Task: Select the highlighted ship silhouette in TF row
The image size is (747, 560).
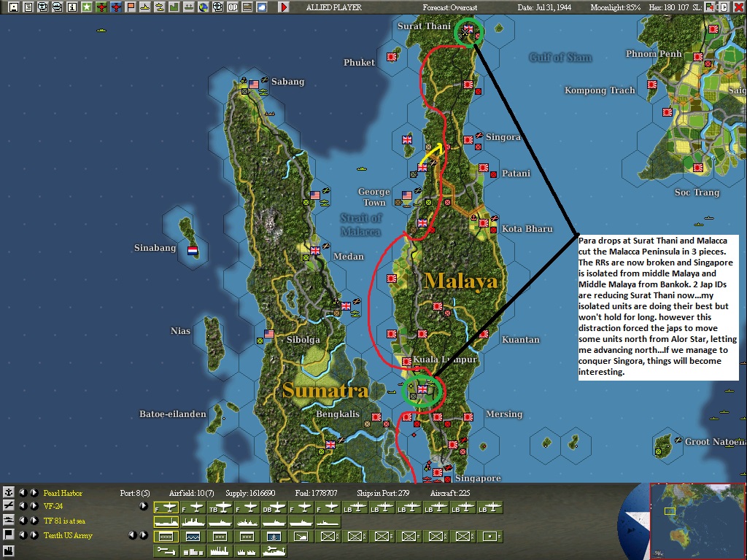Action: [166, 522]
